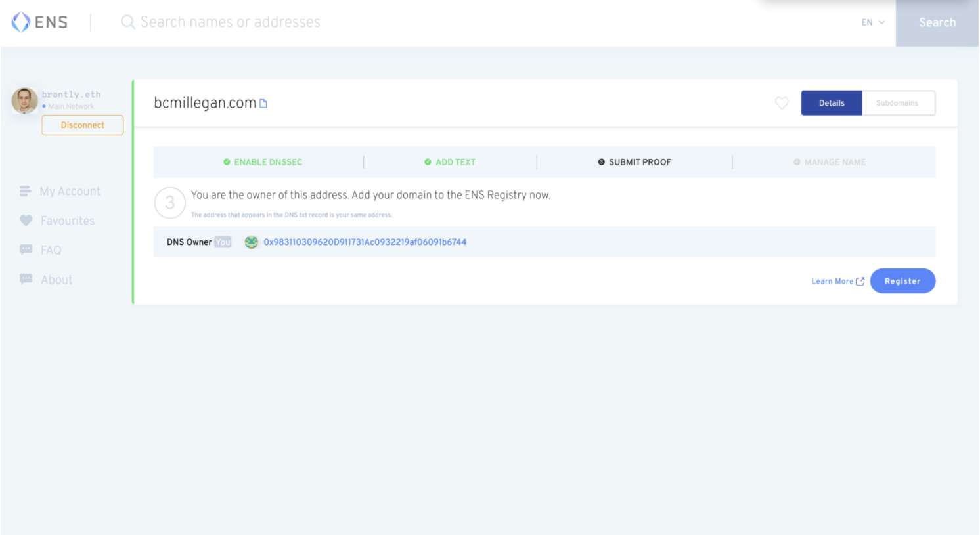Click the search magnifier icon

click(128, 22)
